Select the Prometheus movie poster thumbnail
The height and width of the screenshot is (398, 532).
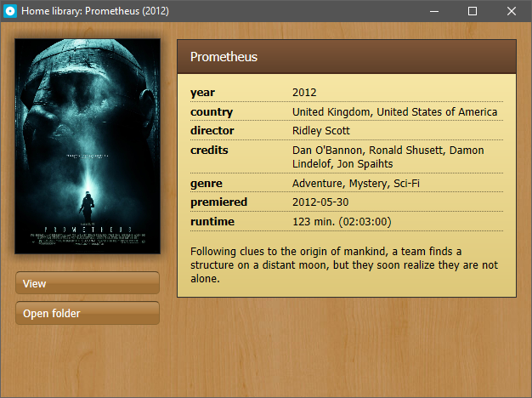pyautogui.click(x=88, y=146)
